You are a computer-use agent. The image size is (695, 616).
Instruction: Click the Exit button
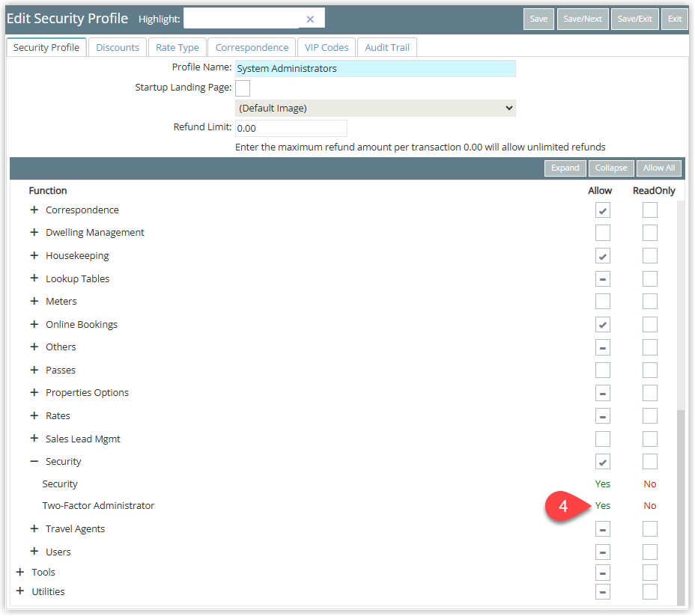tap(675, 19)
